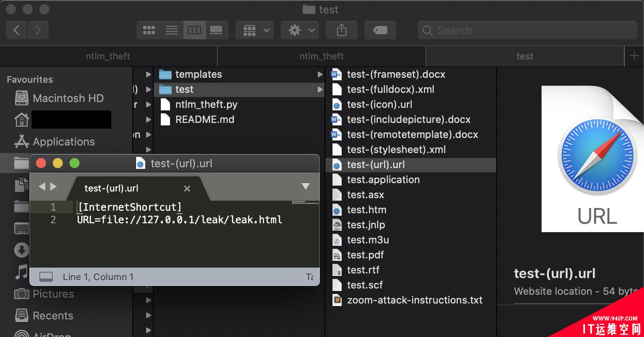The image size is (644, 337).
Task: Click the Music note icon in sidebar
Action: 21,272
